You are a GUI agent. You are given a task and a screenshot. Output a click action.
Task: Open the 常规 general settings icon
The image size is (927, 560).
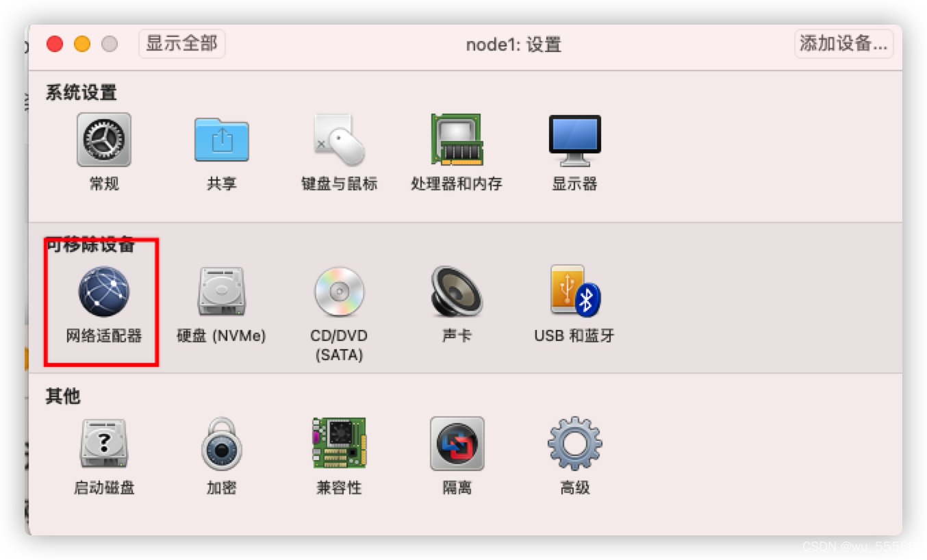click(104, 140)
